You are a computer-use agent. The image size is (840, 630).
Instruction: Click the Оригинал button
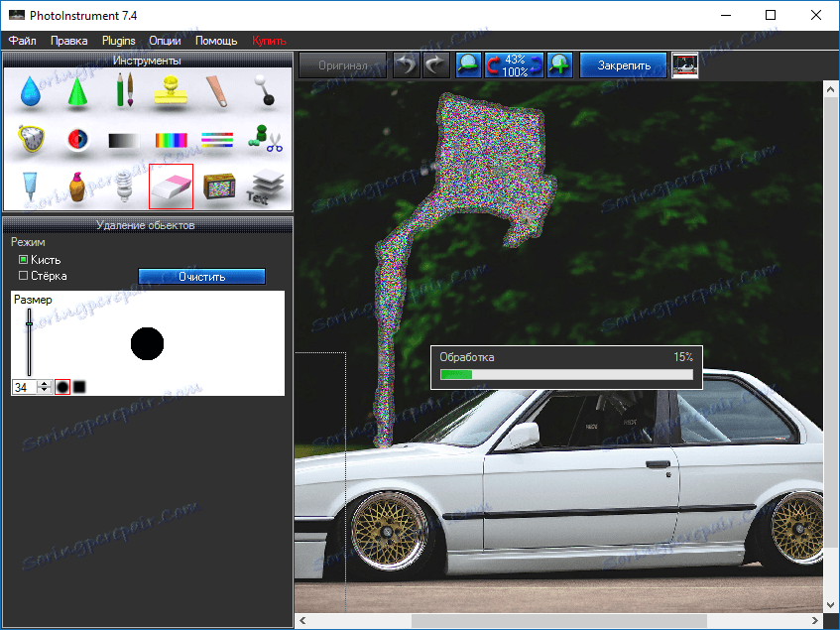(343, 65)
